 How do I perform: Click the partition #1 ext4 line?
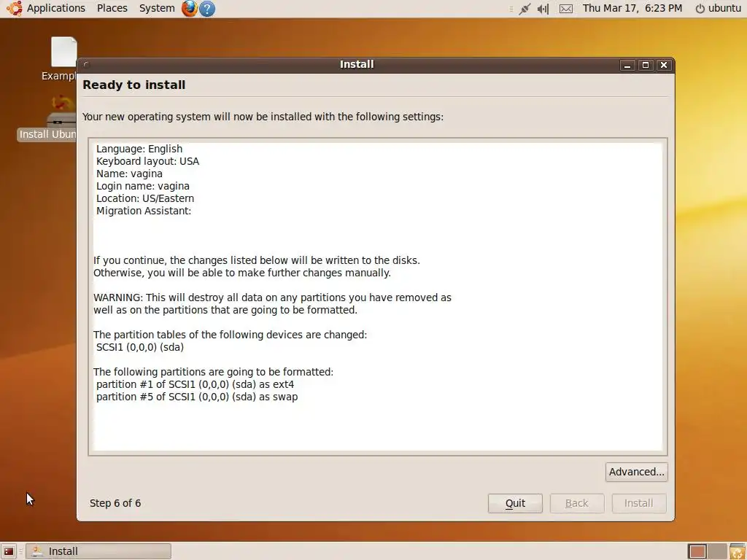pos(196,384)
